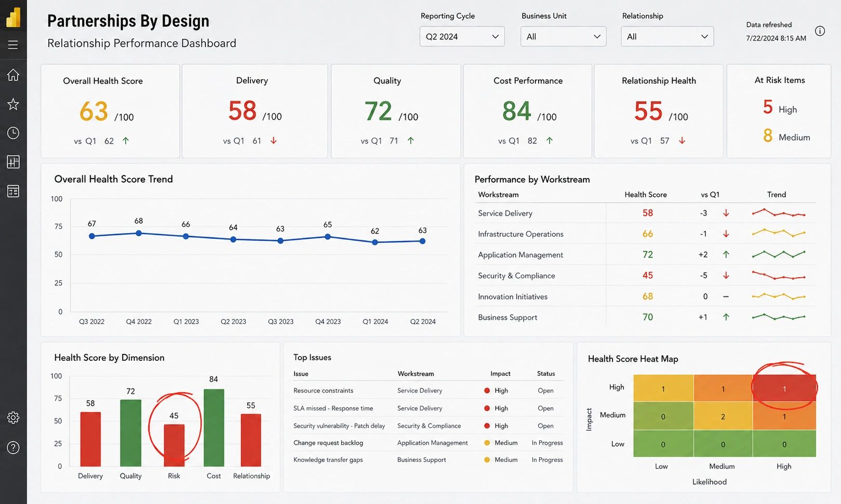Expand the Business Unit dropdown
841x504 pixels.
563,36
